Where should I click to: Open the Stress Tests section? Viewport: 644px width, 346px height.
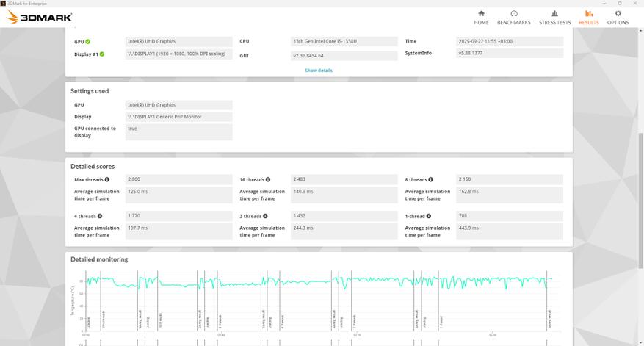[x=554, y=18]
